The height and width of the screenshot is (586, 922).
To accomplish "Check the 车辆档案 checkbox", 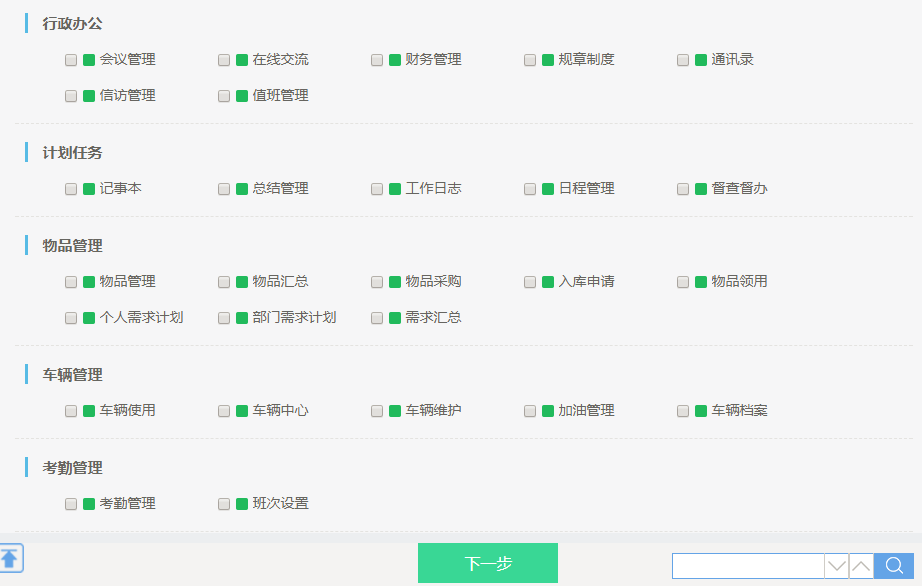I will [x=683, y=411].
